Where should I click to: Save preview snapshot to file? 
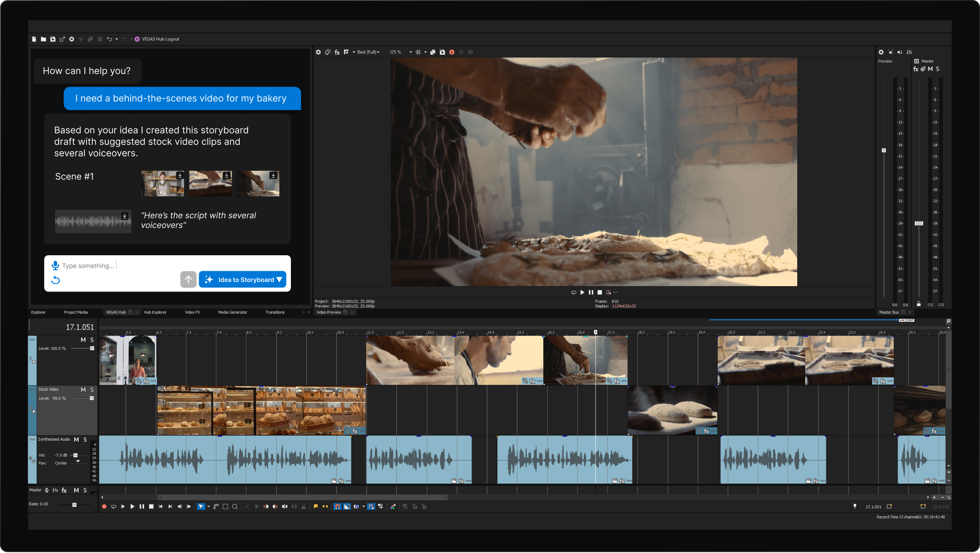point(442,52)
